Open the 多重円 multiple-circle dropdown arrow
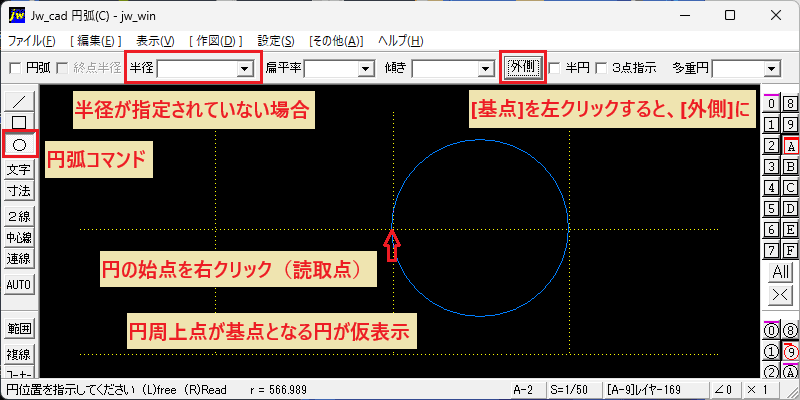This screenshot has height=400, width=800. pos(771,68)
